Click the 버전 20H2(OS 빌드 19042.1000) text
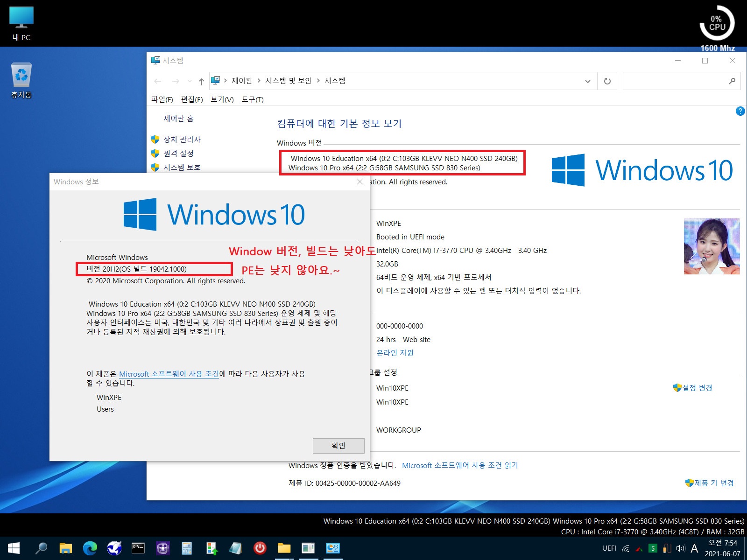This screenshot has width=747, height=560. [x=136, y=269]
